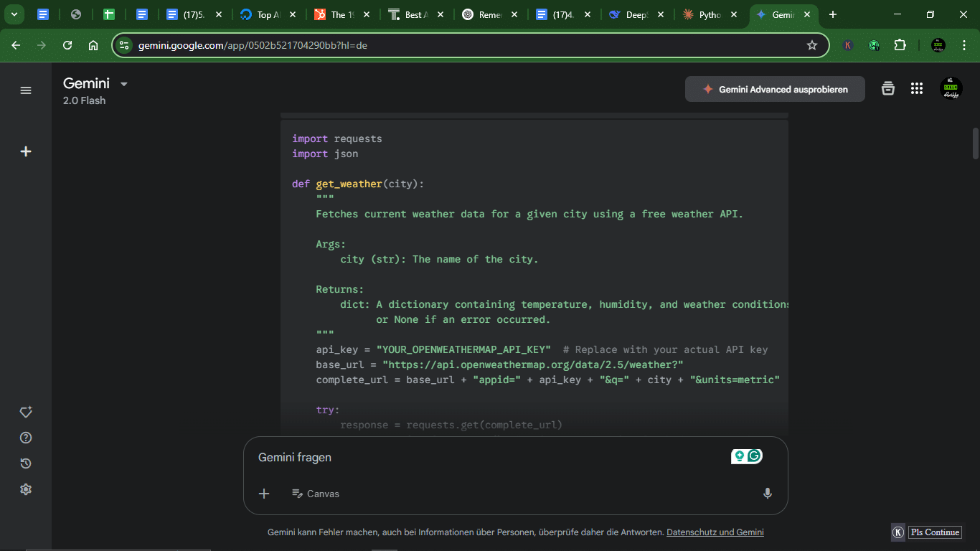Go back with the browser back arrow
This screenshot has width=980, height=551.
click(16, 45)
